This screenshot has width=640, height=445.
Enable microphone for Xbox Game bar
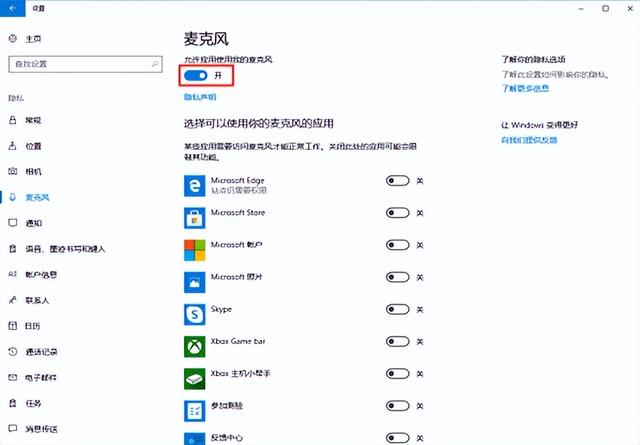pos(398,341)
